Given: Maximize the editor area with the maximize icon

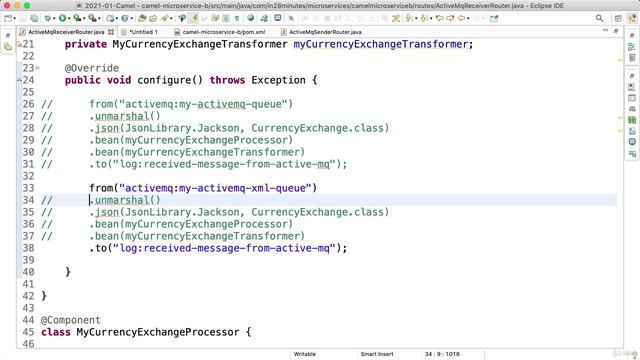Looking at the screenshot, I should tap(616, 31).
